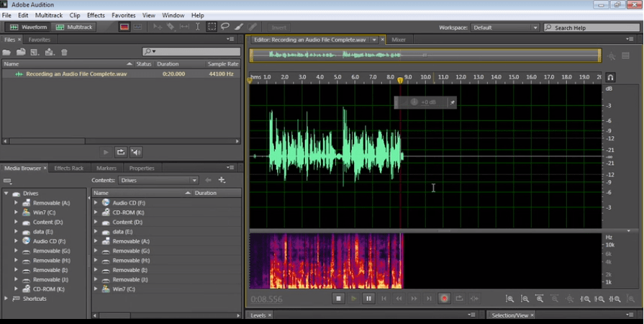644x324 pixels.
Task: Click the Files panel horizontal scrollbar
Action: (x=121, y=141)
